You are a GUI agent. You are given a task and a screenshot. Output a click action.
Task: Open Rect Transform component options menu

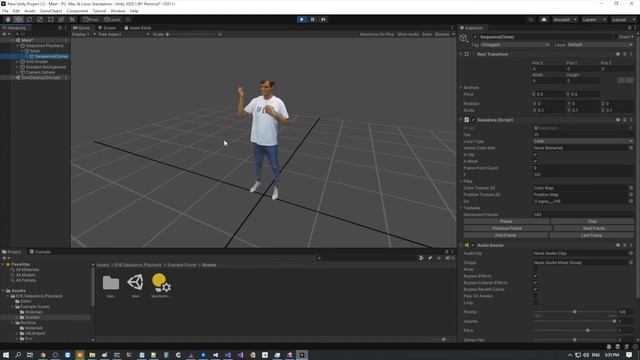pyautogui.click(x=631, y=54)
